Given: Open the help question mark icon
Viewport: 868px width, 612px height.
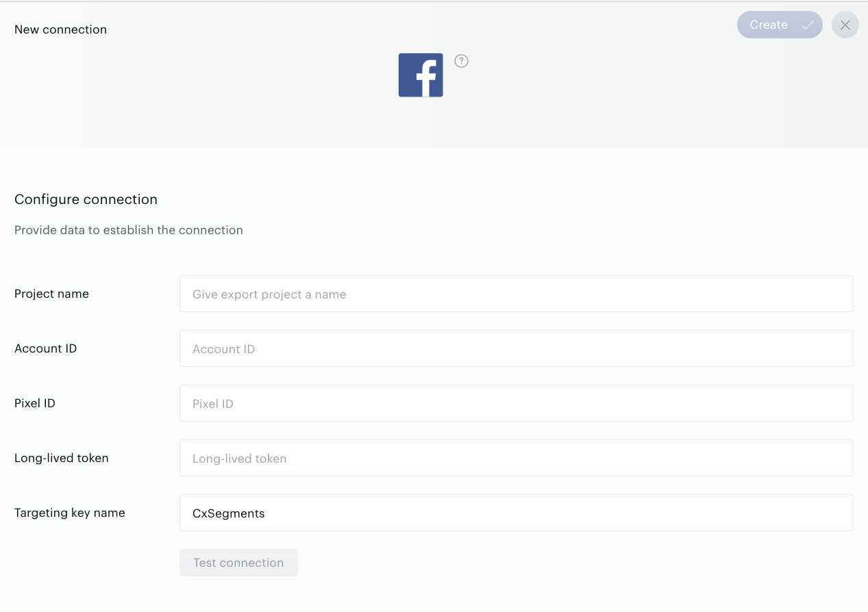Looking at the screenshot, I should click(462, 61).
